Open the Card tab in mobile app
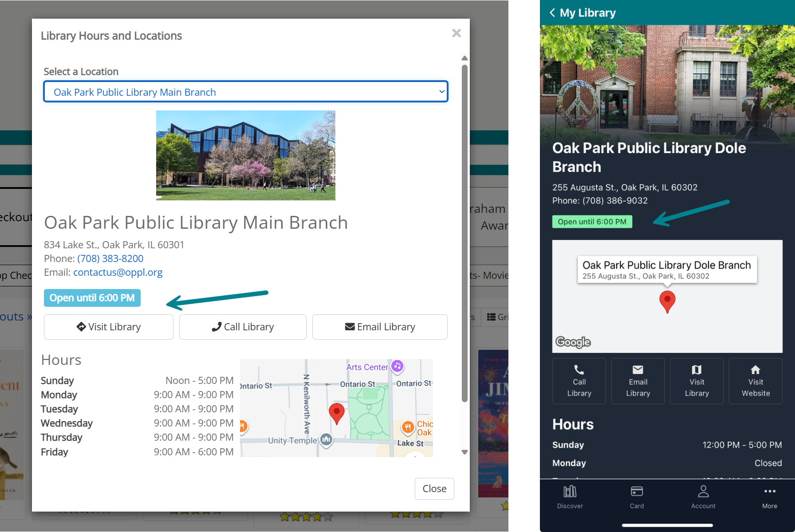Image resolution: width=795 pixels, height=532 pixels. tap(637, 497)
